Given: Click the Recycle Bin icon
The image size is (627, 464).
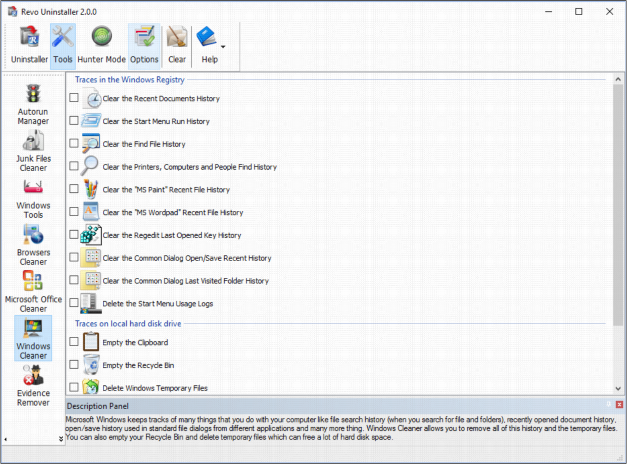Looking at the screenshot, I should point(91,364).
